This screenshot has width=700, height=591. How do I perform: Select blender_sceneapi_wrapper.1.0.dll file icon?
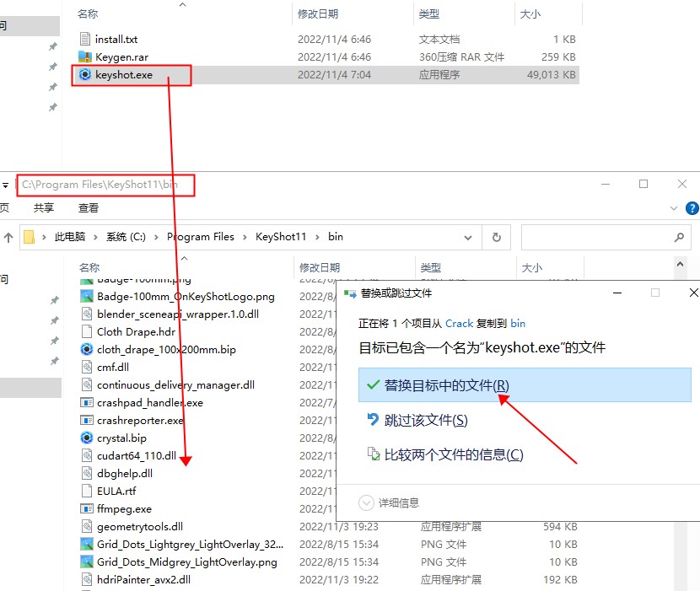[86, 314]
